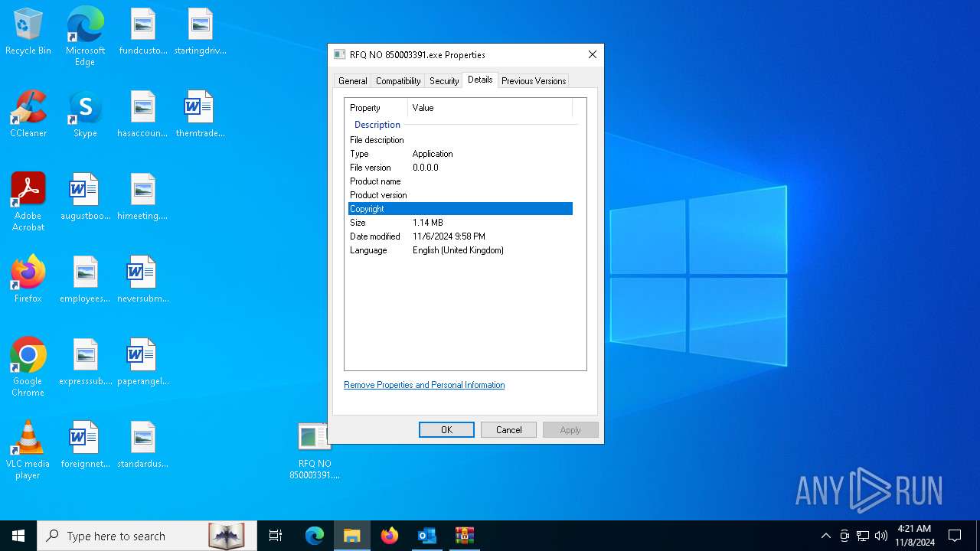980x551 pixels.
Task: Switch to the Security tab
Action: [444, 81]
